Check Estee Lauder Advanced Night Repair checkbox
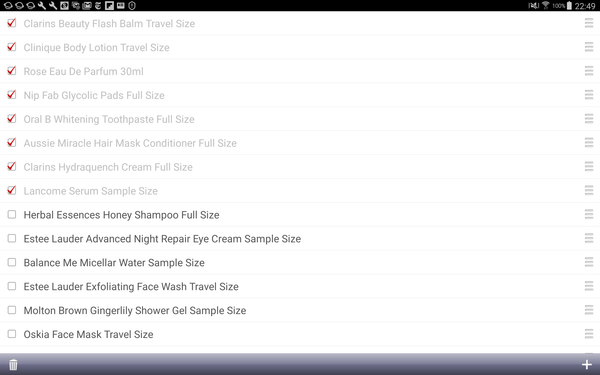Screen dimensions: 600x375 [12, 238]
